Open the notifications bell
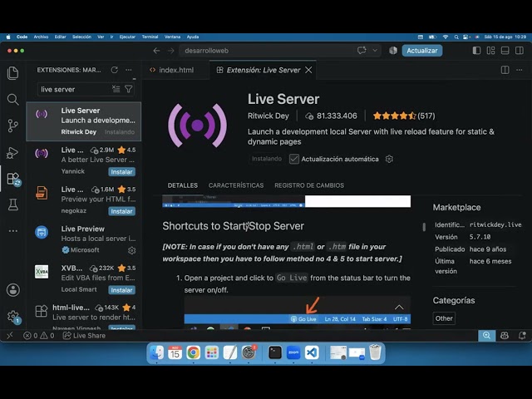Screen dimensions: 532x399 click(522, 335)
